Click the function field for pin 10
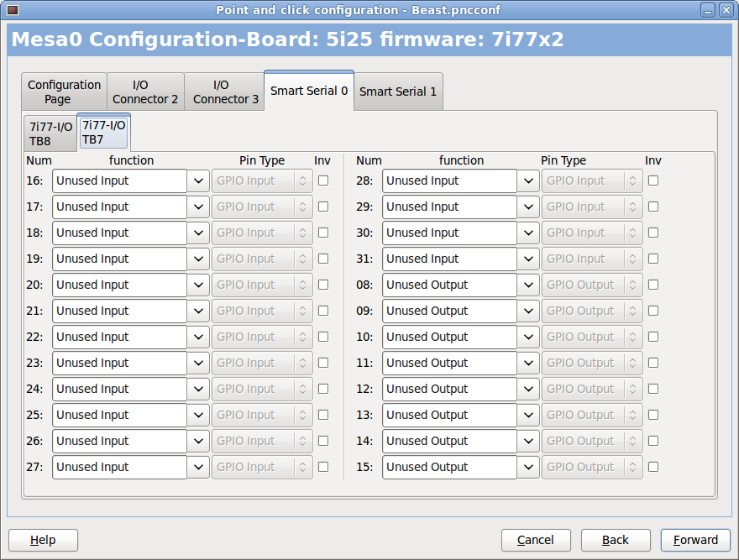This screenshot has height=560, width=739. click(x=449, y=337)
